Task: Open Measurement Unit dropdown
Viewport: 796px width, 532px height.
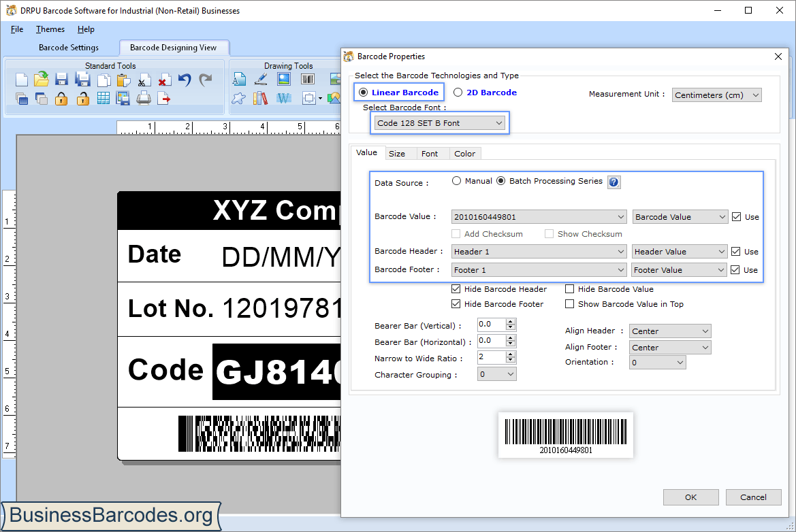Action: pyautogui.click(x=717, y=95)
